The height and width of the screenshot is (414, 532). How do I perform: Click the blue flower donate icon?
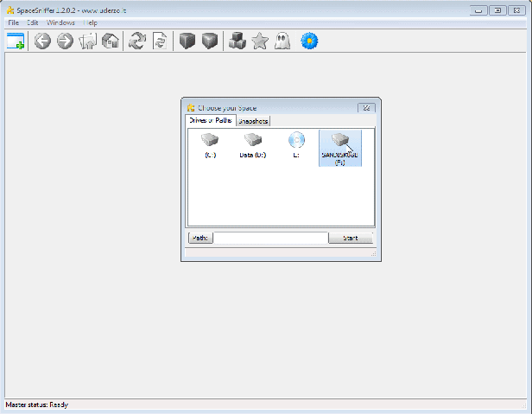tap(308, 41)
